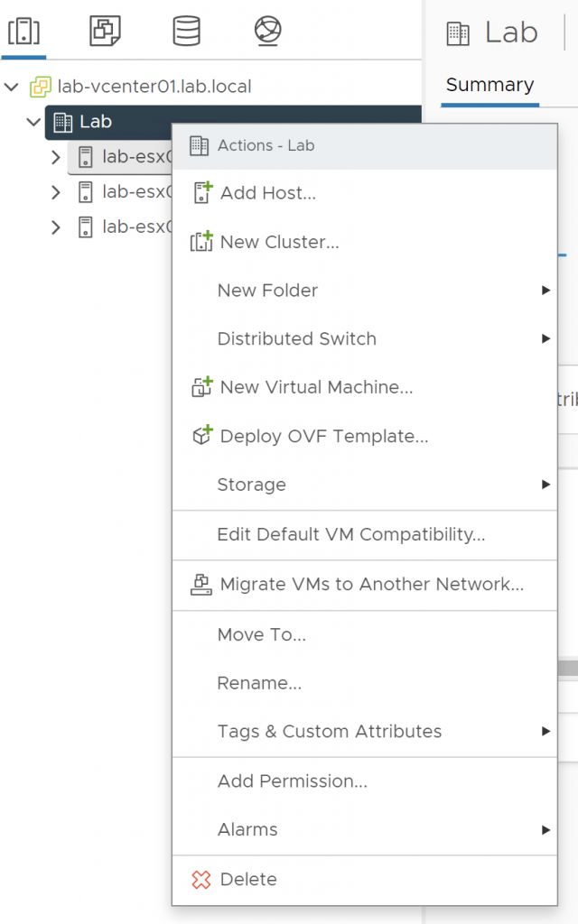578x924 pixels.
Task: Open the Hosts and Clusters view icon
Action: tap(23, 32)
